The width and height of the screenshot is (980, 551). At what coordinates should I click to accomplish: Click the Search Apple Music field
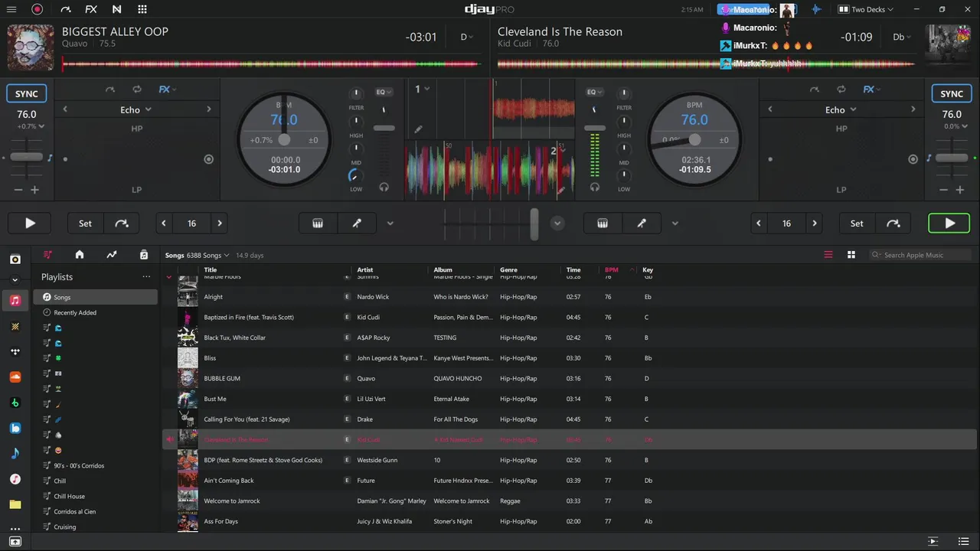click(920, 255)
